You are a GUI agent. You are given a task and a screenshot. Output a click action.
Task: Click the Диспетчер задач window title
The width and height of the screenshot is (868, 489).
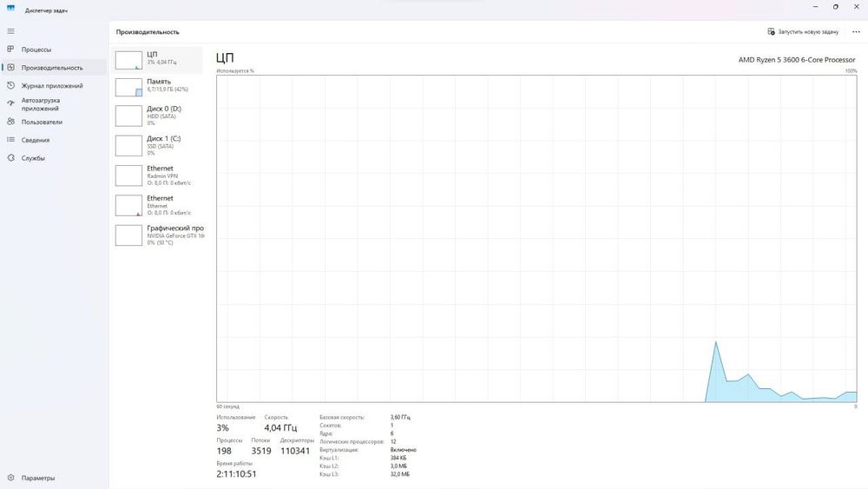coord(47,10)
